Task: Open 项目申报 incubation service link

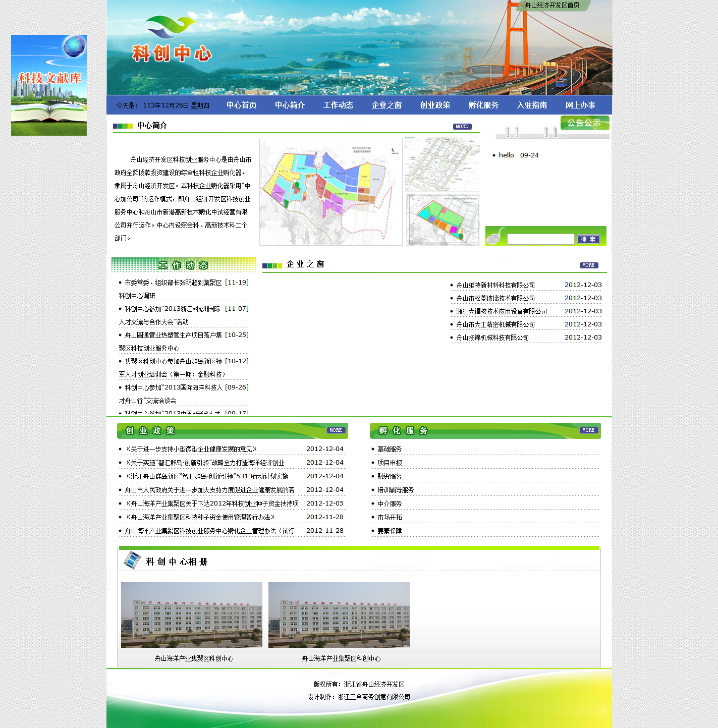Action: [390, 463]
